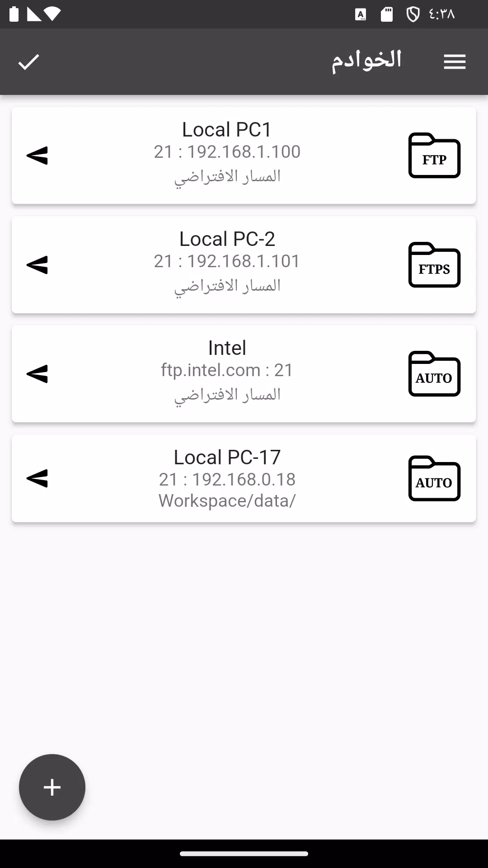Select the Local PC1 server name
This screenshot has height=868, width=488.
coord(227,130)
